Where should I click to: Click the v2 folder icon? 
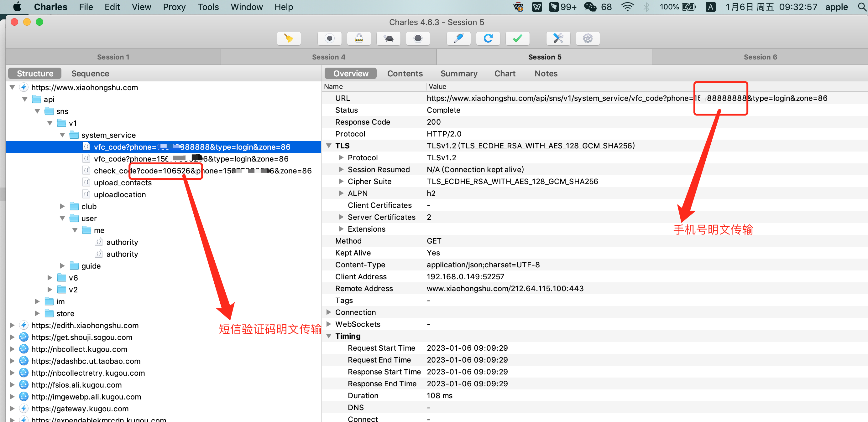[61, 290]
